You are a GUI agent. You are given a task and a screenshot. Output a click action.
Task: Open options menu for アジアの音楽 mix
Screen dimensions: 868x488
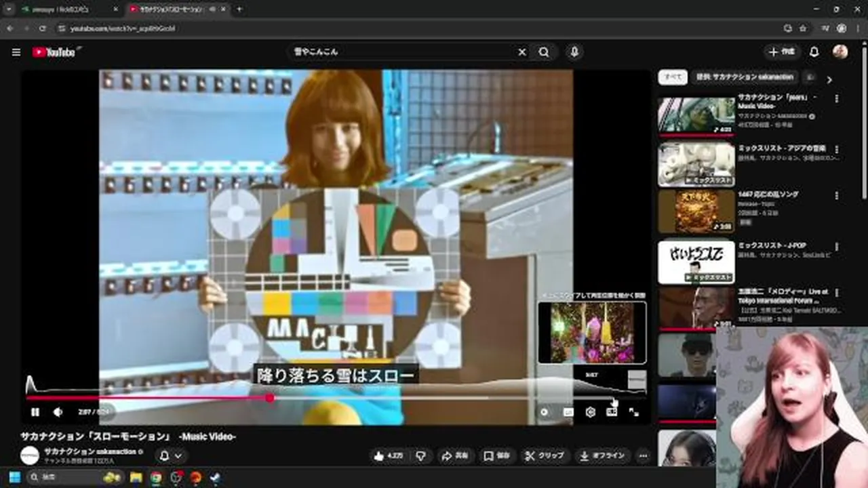pos(836,149)
